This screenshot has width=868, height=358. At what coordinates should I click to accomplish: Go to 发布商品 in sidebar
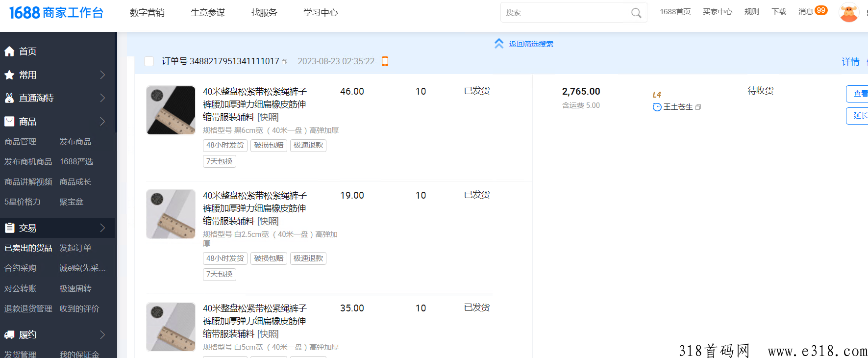(x=75, y=142)
